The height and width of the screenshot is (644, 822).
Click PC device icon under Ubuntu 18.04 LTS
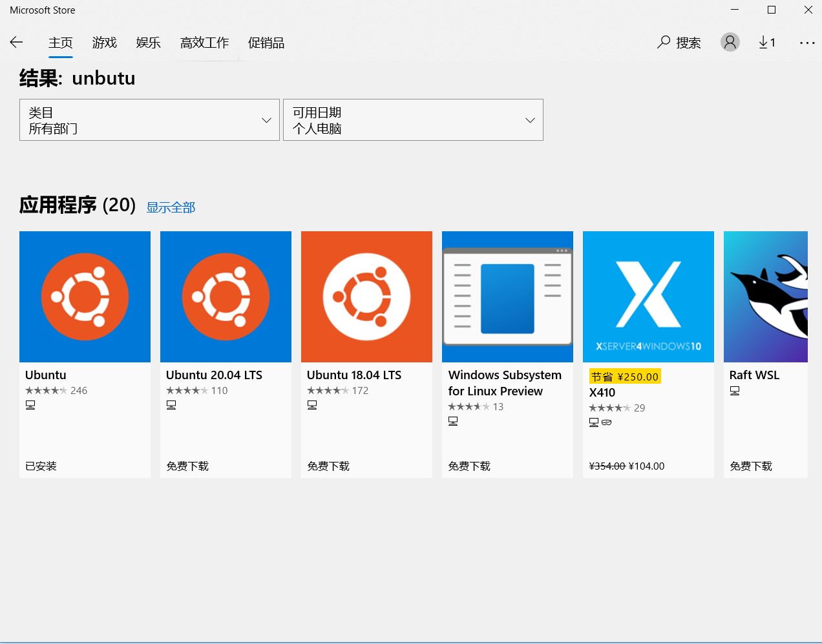312,405
